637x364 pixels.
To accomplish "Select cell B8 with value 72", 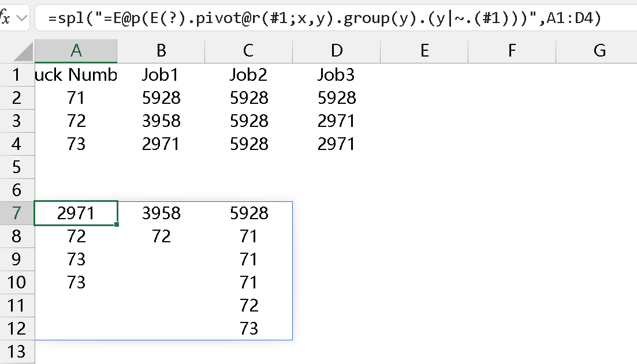I will (x=161, y=237).
